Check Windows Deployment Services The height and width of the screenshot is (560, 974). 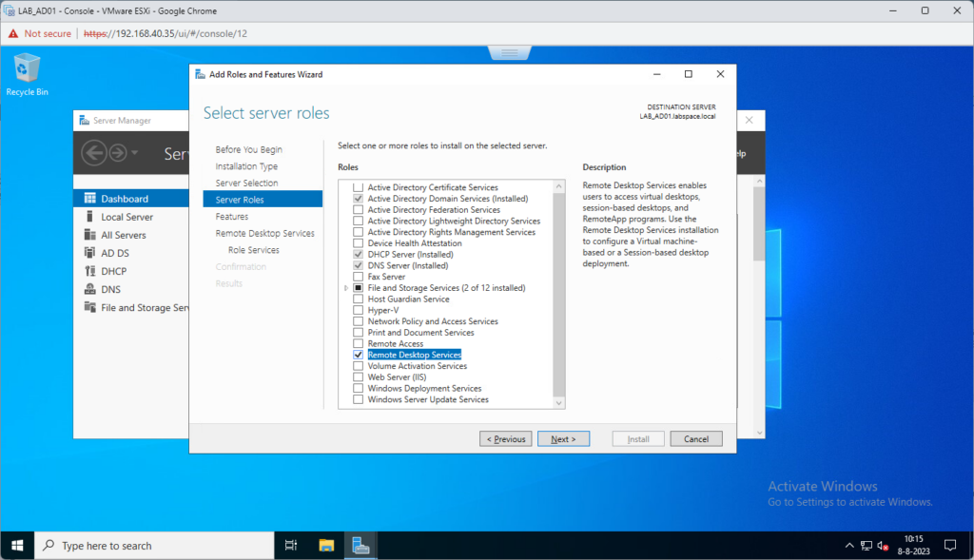click(x=358, y=389)
